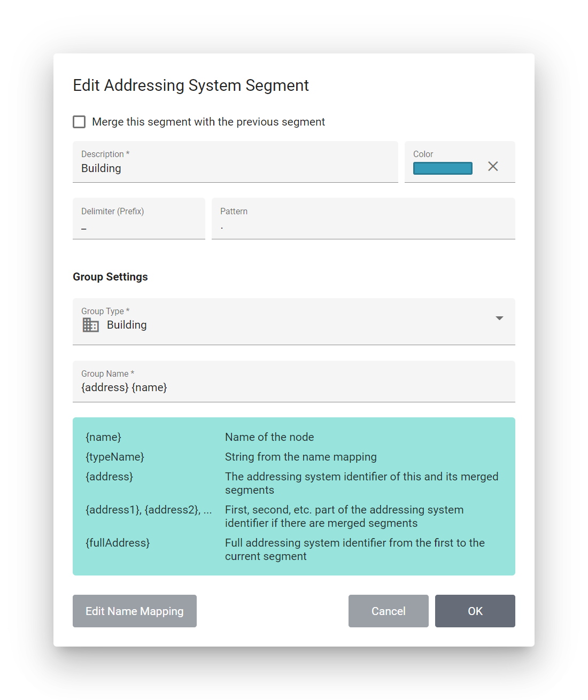Click the building icon in Group Type
This screenshot has width=588, height=700.
[x=90, y=325]
